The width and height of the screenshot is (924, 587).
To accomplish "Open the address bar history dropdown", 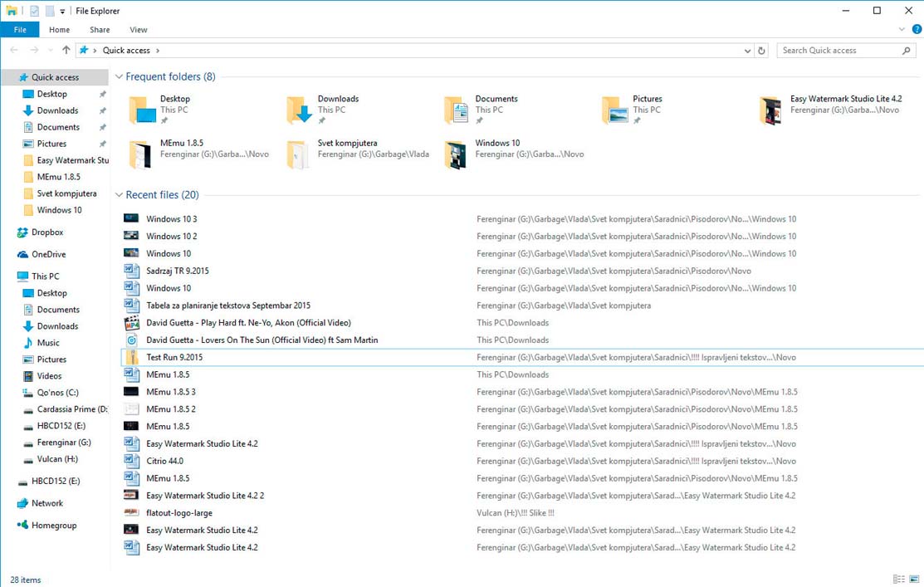I will coord(748,51).
